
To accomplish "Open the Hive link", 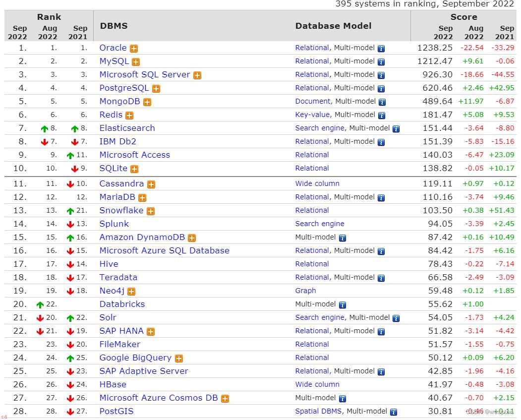I will [x=109, y=264].
